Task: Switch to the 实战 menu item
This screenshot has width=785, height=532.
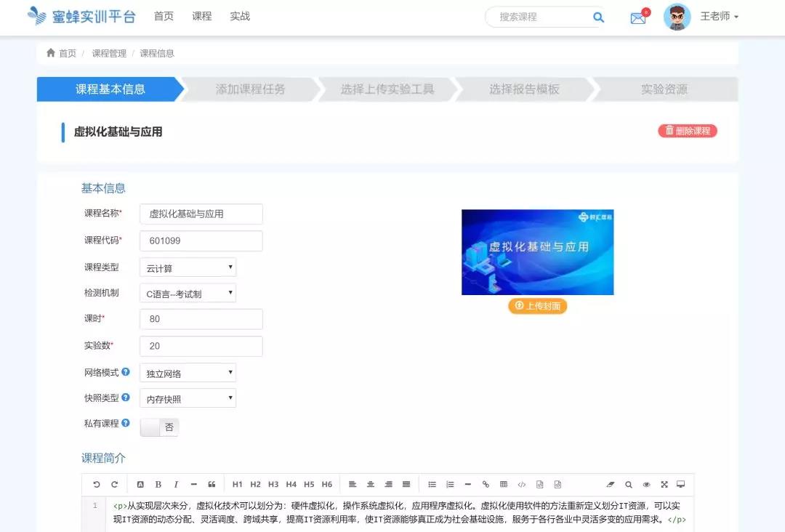Action: click(x=240, y=16)
